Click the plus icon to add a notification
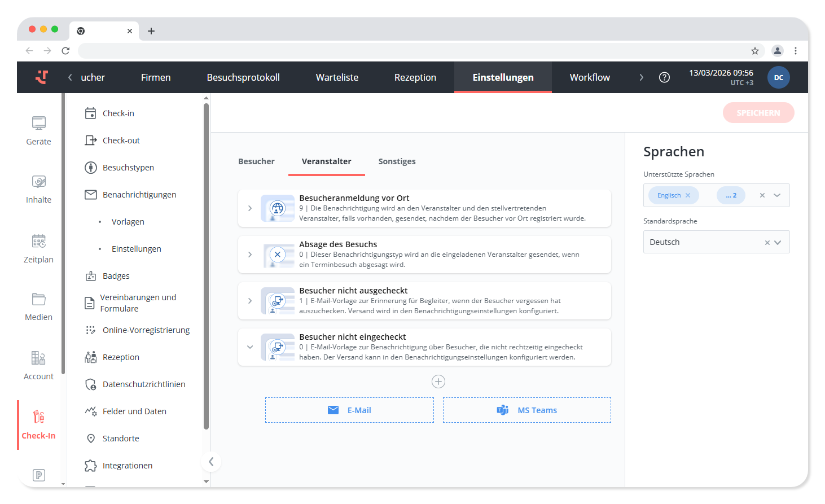The height and width of the screenshot is (504, 825). click(x=438, y=382)
